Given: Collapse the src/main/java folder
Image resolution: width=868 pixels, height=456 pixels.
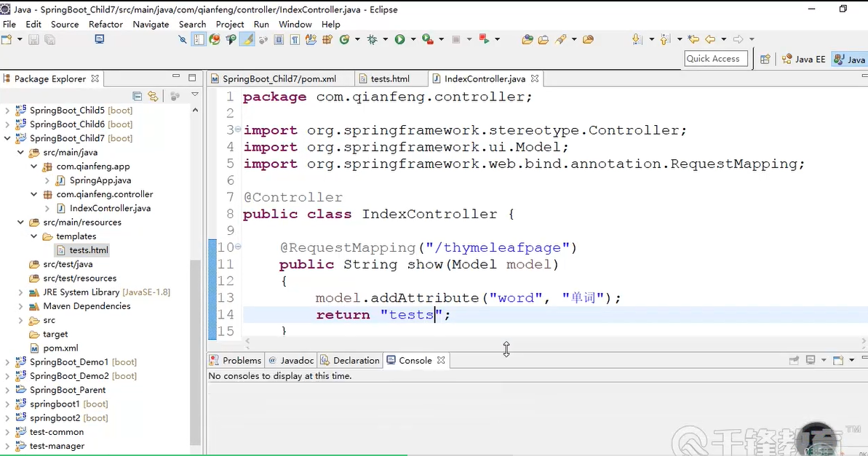Looking at the screenshot, I should pos(20,152).
